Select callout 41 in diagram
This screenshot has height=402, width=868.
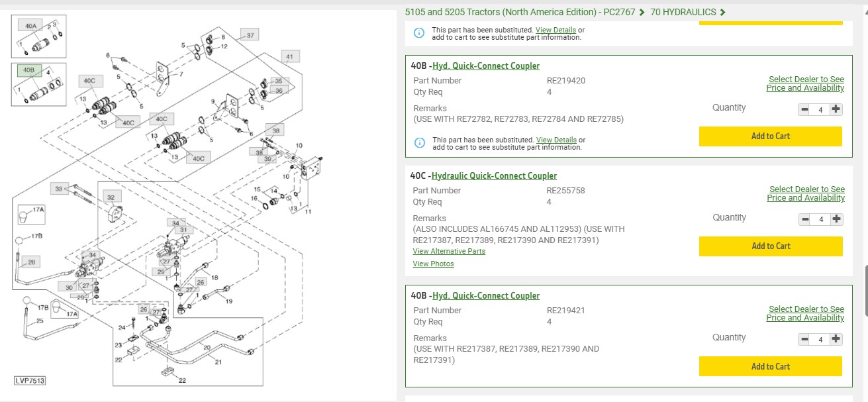(x=289, y=56)
